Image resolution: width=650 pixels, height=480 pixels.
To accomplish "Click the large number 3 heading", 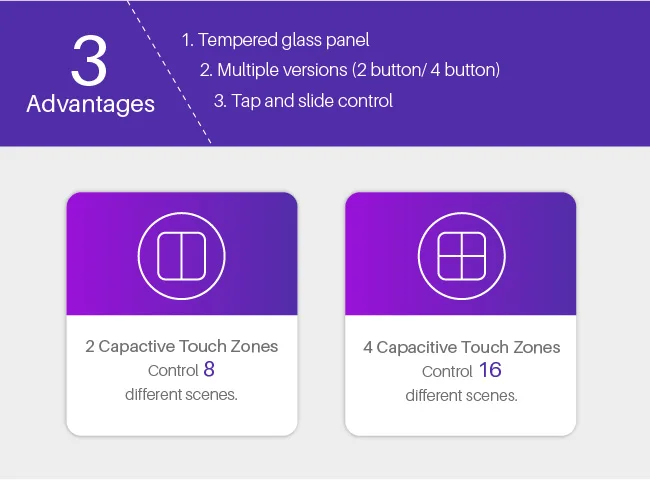I will click(89, 61).
